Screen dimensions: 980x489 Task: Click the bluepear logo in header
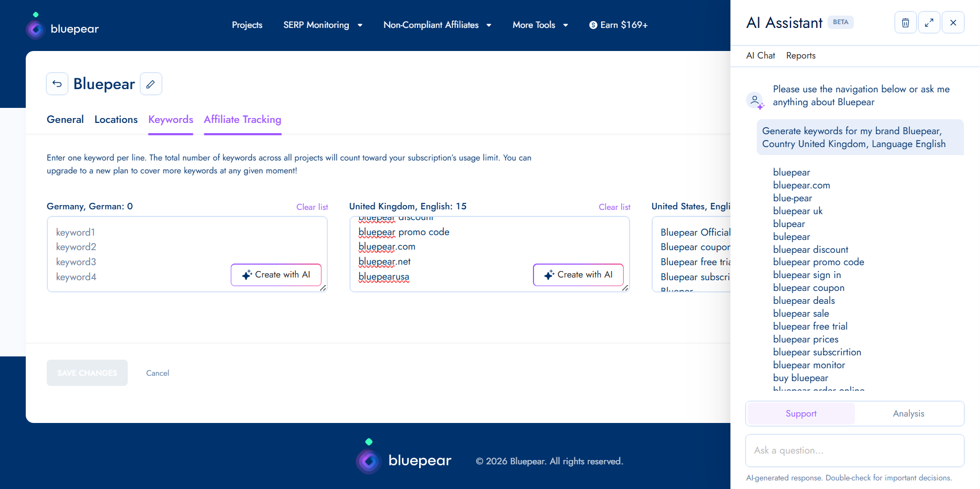63,28
